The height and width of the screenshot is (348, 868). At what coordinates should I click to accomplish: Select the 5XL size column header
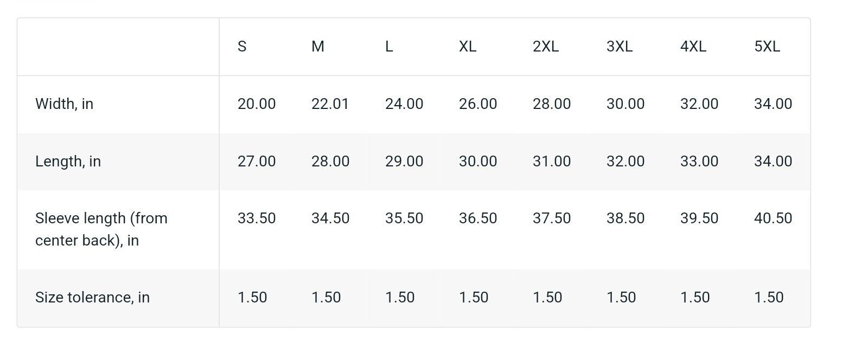pyautogui.click(x=767, y=47)
